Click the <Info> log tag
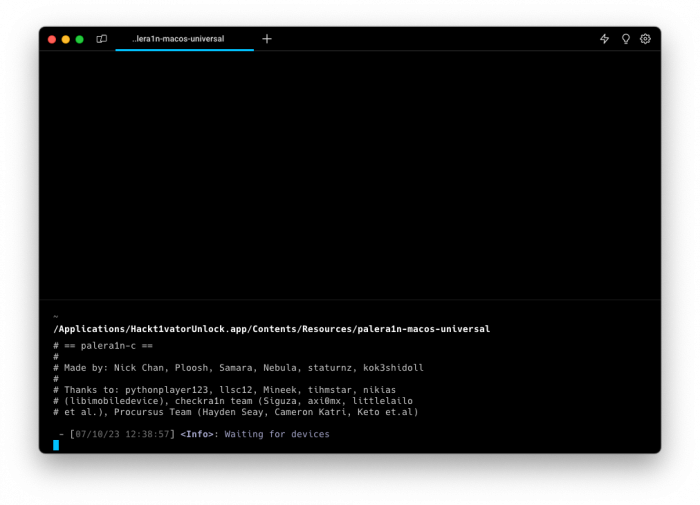700x505 pixels. point(197,434)
